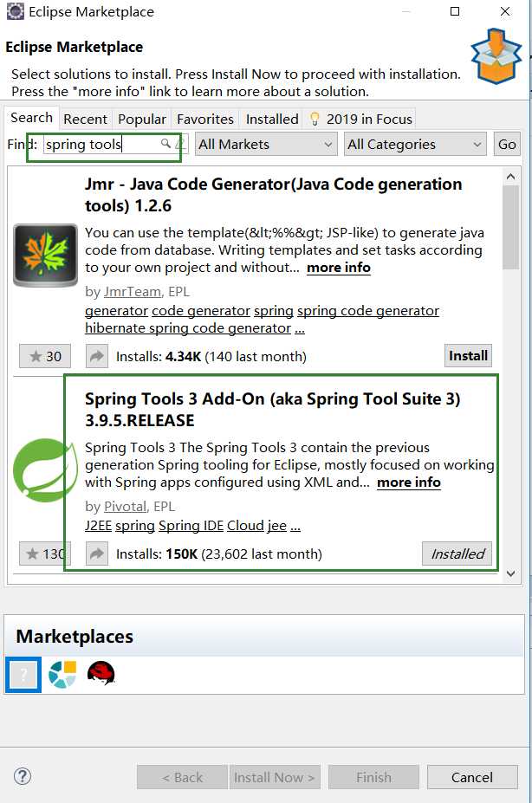Click the results scrollbar down arrow
Image resolution: width=532 pixels, height=803 pixels.
(x=510, y=573)
